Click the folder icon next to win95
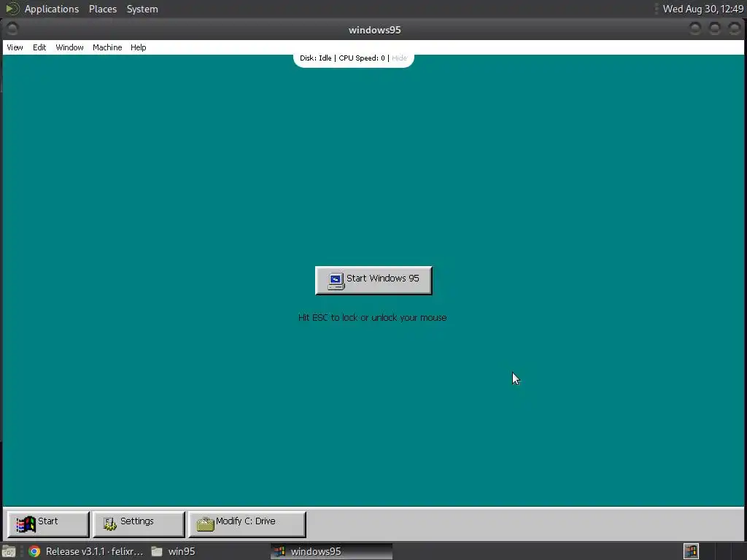This screenshot has width=747, height=560. tap(157, 551)
